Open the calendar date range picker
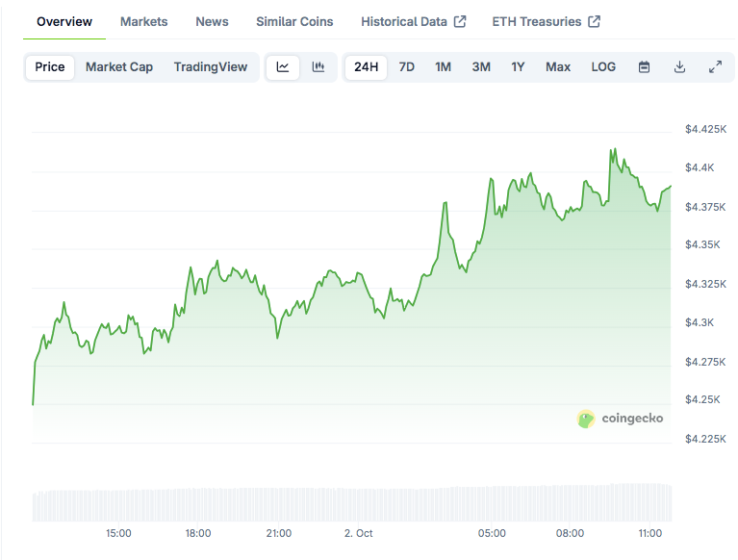Image resolution: width=738 pixels, height=560 pixels. point(645,67)
